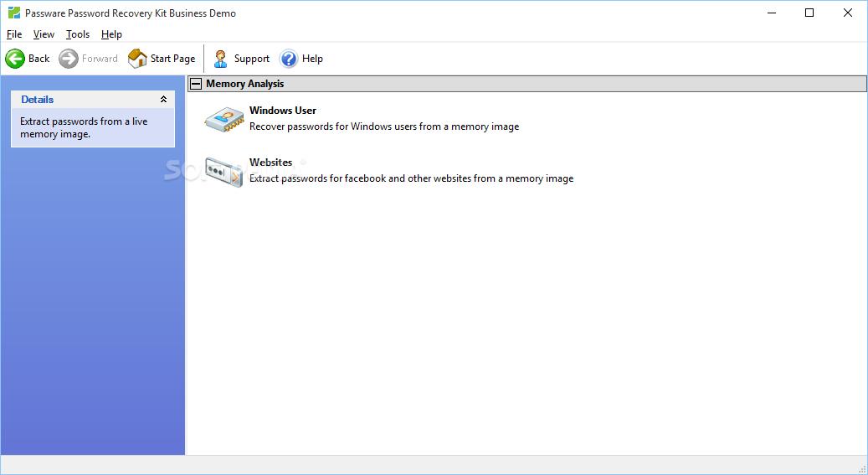Screen dimensions: 868x475
Task: Minimize the Passware window
Action: click(772, 13)
